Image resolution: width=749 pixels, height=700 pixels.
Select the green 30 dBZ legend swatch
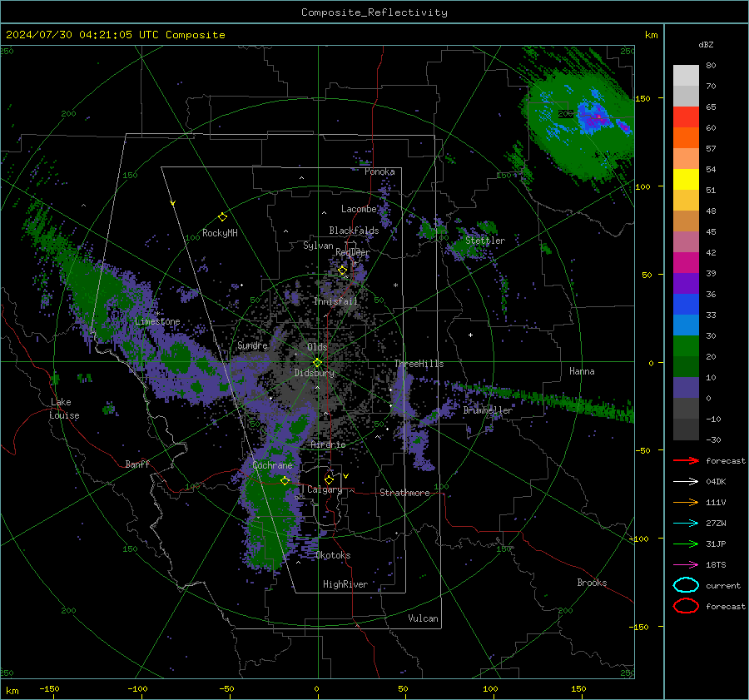tap(686, 345)
